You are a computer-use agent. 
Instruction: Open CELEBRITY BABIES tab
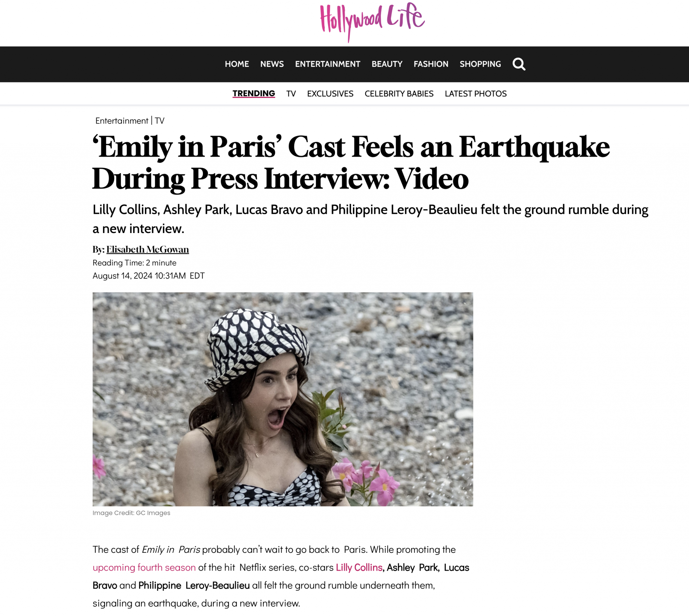coord(399,93)
